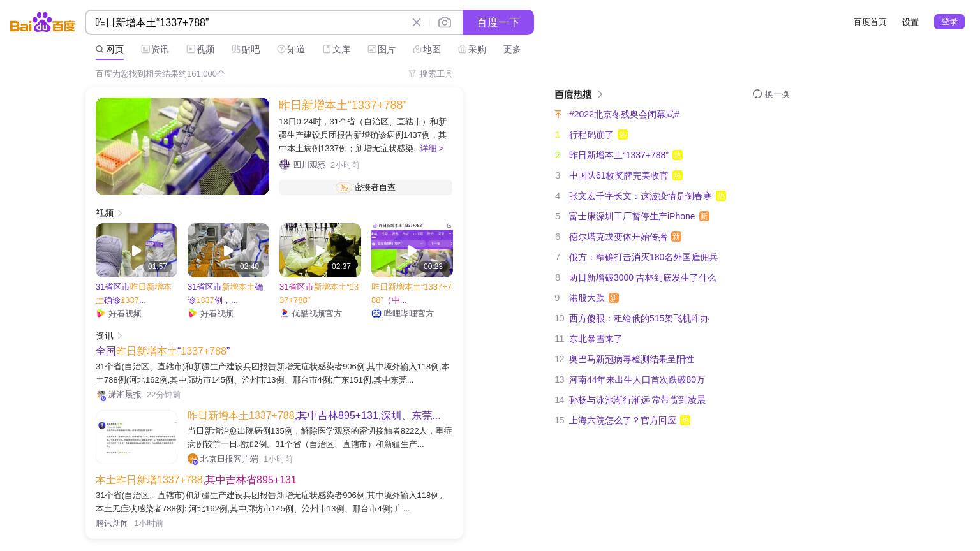Open image search via camera icon
The image size is (980, 551).
445,22
